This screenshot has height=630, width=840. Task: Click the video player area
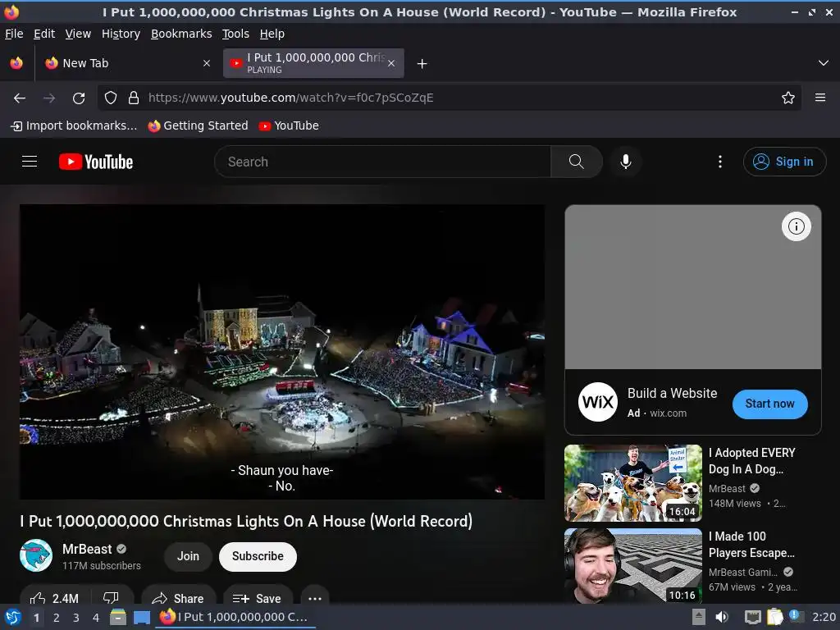click(x=282, y=351)
